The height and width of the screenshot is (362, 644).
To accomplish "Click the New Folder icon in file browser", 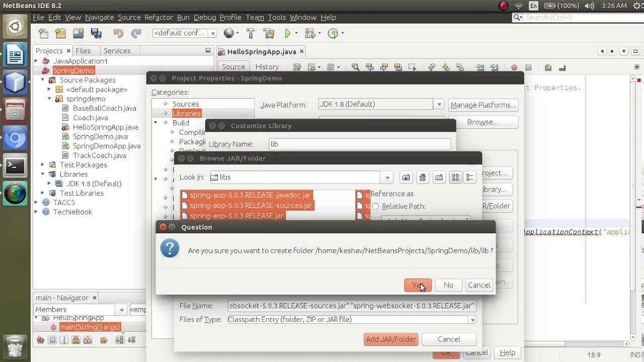I will point(439,177).
